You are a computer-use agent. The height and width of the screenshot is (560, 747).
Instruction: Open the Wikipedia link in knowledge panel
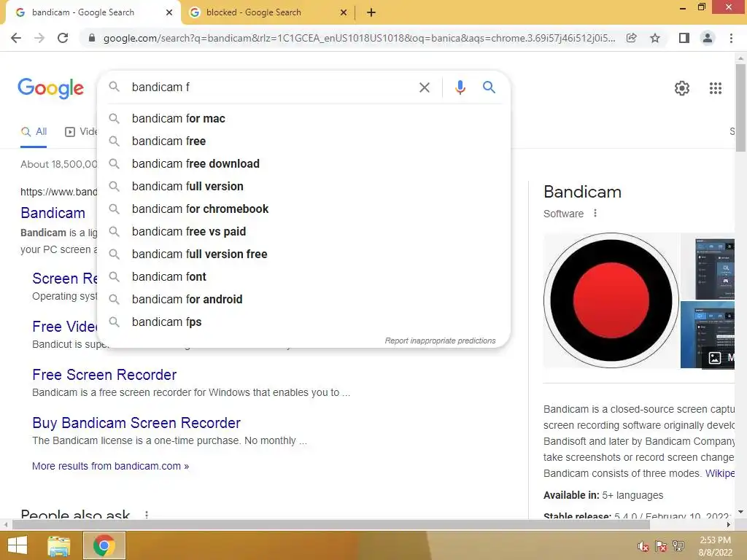pyautogui.click(x=720, y=473)
